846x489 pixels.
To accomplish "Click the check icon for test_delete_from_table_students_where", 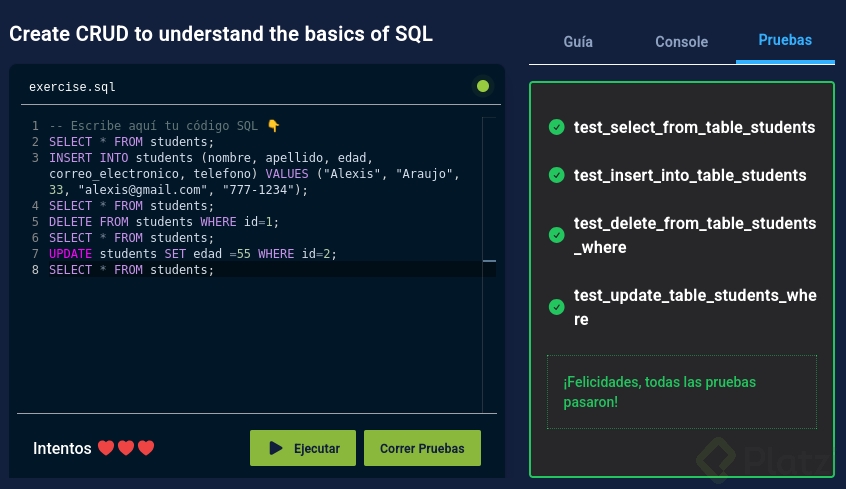I will (556, 235).
